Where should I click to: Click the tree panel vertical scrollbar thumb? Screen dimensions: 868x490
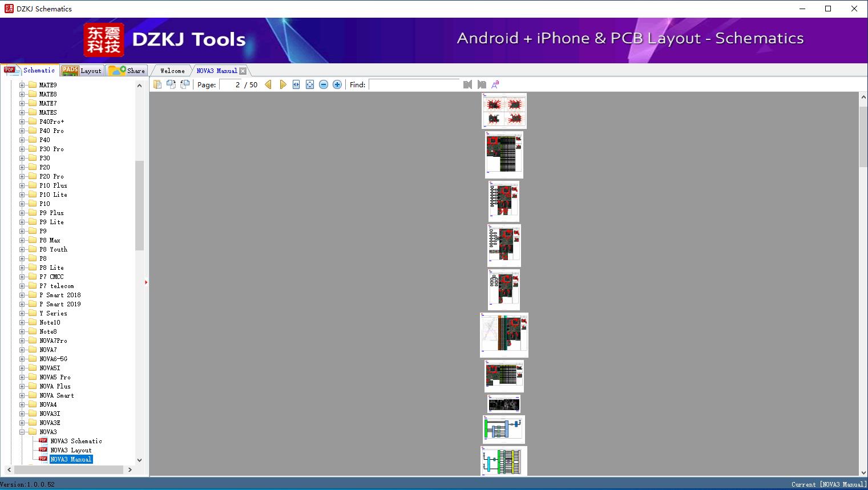(139, 205)
